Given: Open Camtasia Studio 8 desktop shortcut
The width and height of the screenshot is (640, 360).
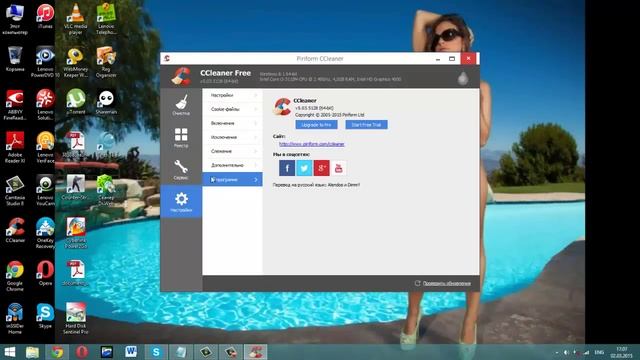Looking at the screenshot, I should [15, 190].
